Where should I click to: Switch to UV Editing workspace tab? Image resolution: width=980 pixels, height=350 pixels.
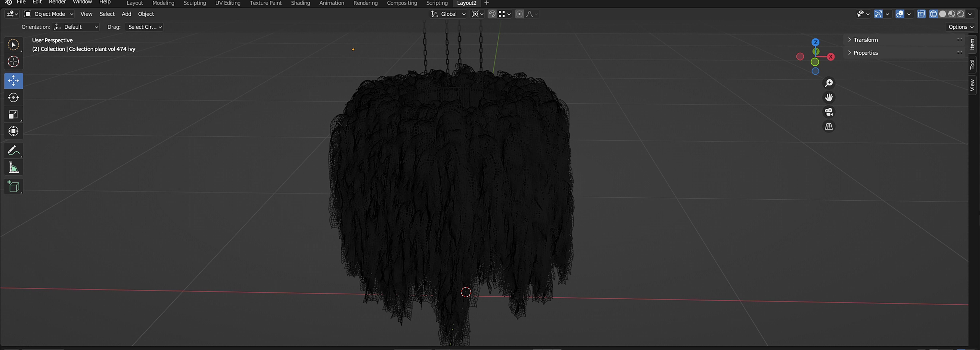coord(228,3)
